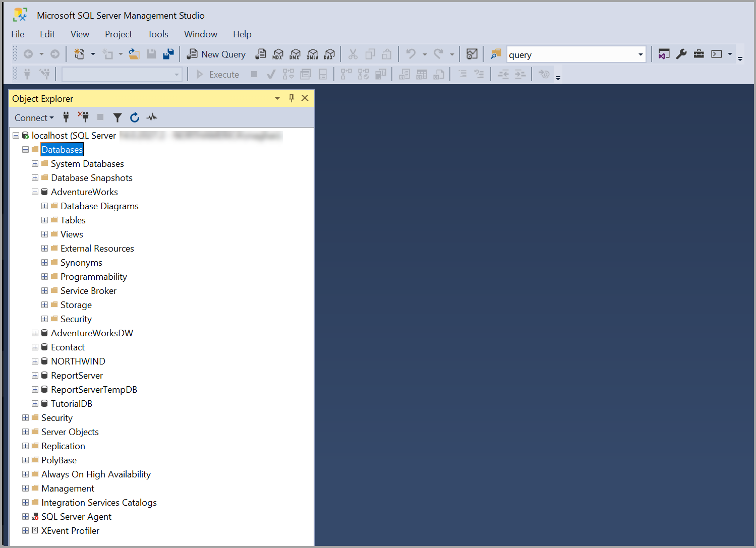Open a new XMLA query window
Screen dimensions: 756x548
tap(313, 54)
